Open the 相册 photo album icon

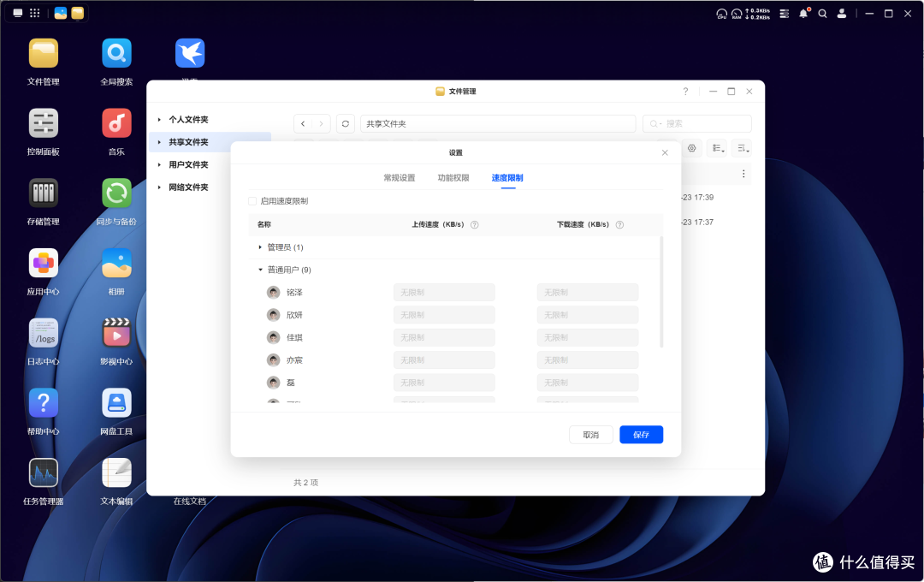116,263
